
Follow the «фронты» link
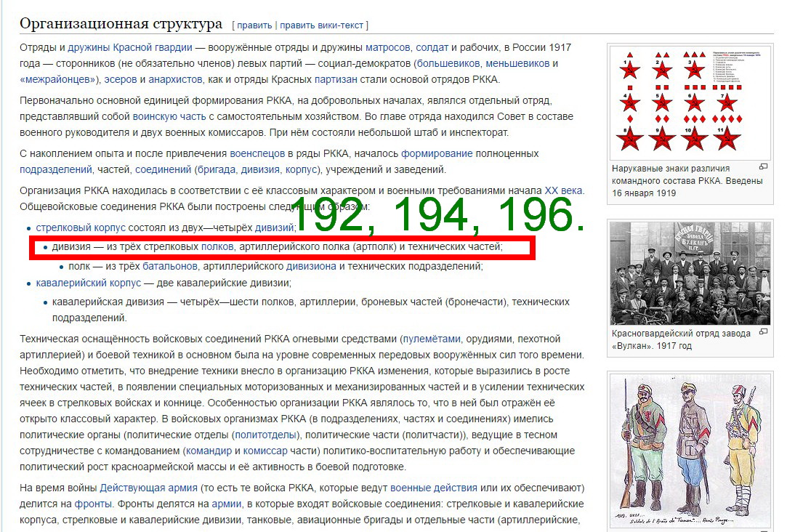[x=93, y=504]
